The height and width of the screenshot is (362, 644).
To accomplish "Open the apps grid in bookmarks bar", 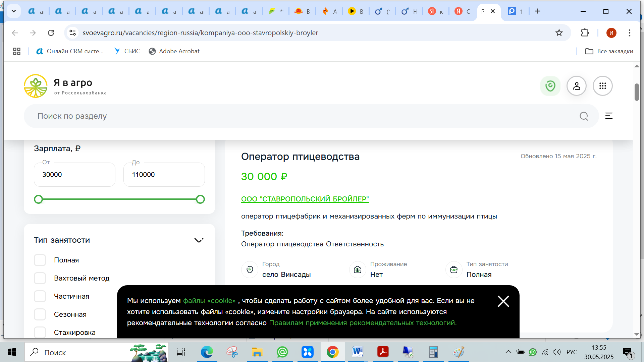I will [17, 51].
